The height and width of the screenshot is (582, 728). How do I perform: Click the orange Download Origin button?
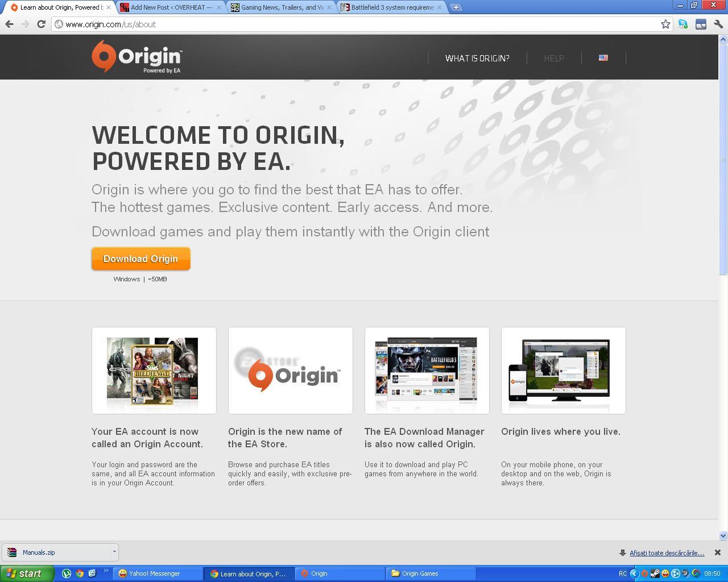tap(140, 259)
